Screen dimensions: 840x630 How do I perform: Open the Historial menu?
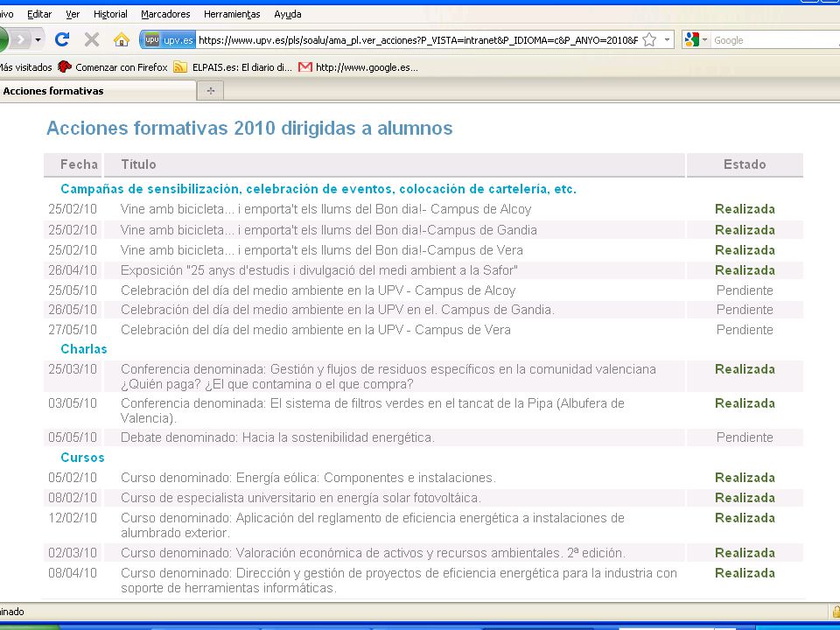coord(110,14)
